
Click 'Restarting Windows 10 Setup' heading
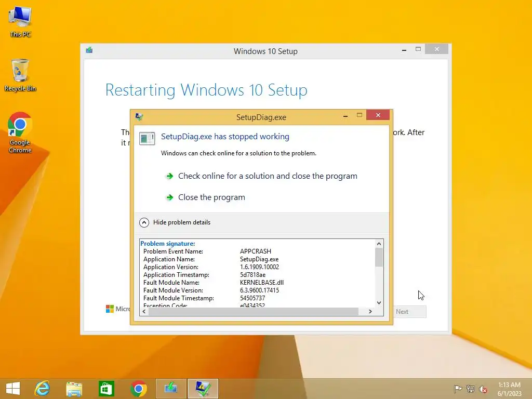point(206,90)
